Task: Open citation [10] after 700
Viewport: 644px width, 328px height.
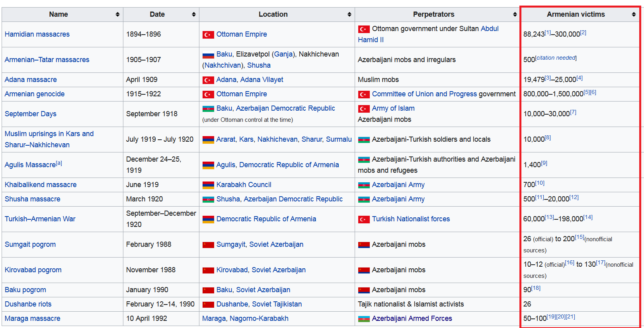Action: (x=540, y=183)
